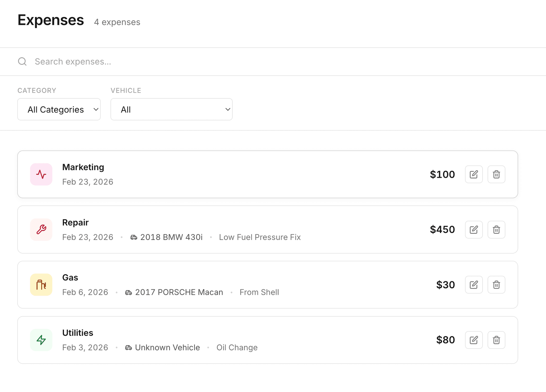Delete the Marketing expense
Viewport: 546px width, 392px height.
[x=496, y=174]
